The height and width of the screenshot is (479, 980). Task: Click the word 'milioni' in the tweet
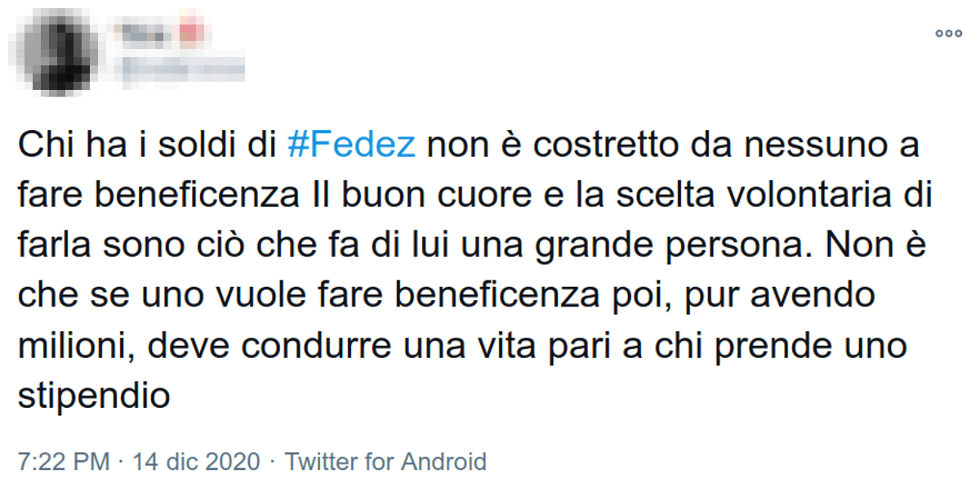click(65, 346)
